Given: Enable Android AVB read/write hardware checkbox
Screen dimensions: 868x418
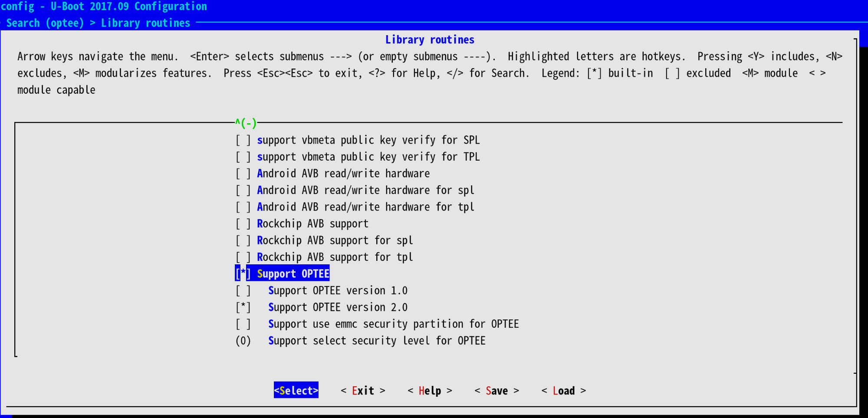Looking at the screenshot, I should click(243, 174).
